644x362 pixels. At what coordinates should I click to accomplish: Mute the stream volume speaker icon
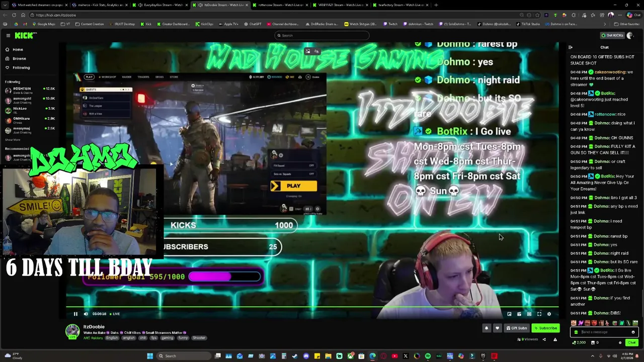[x=86, y=314]
